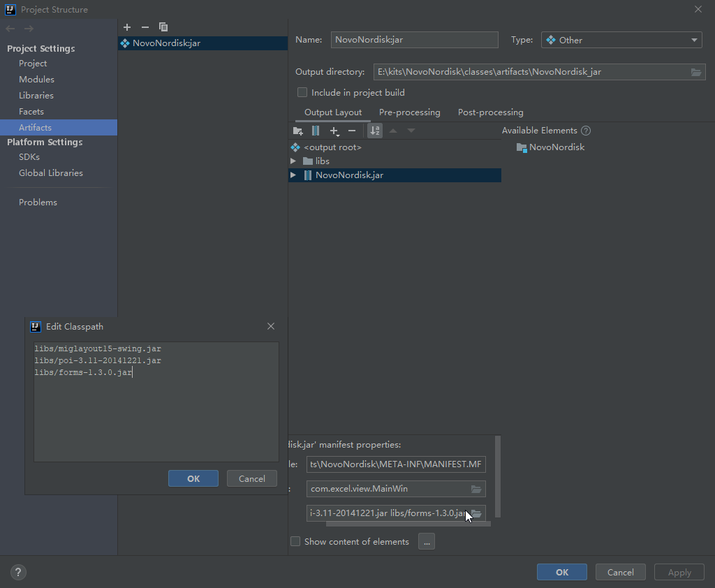Screen dimensions: 715x588
Task: Browse for main class
Action: 476,489
